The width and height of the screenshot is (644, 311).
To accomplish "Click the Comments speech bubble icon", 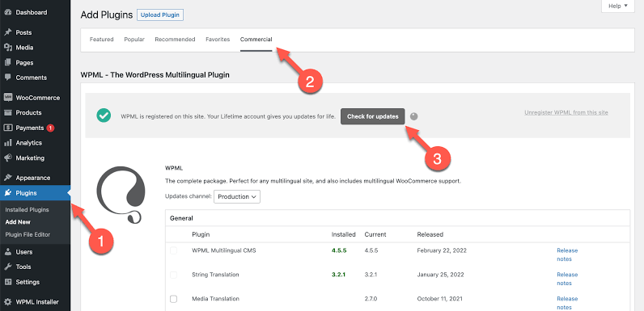I will [x=7, y=78].
